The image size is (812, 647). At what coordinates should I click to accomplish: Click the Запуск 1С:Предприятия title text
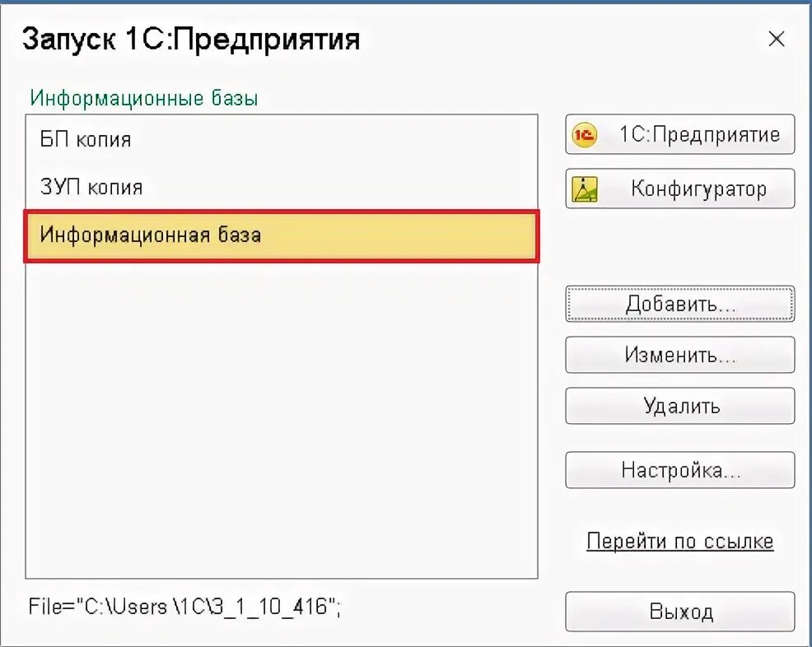coord(191,40)
